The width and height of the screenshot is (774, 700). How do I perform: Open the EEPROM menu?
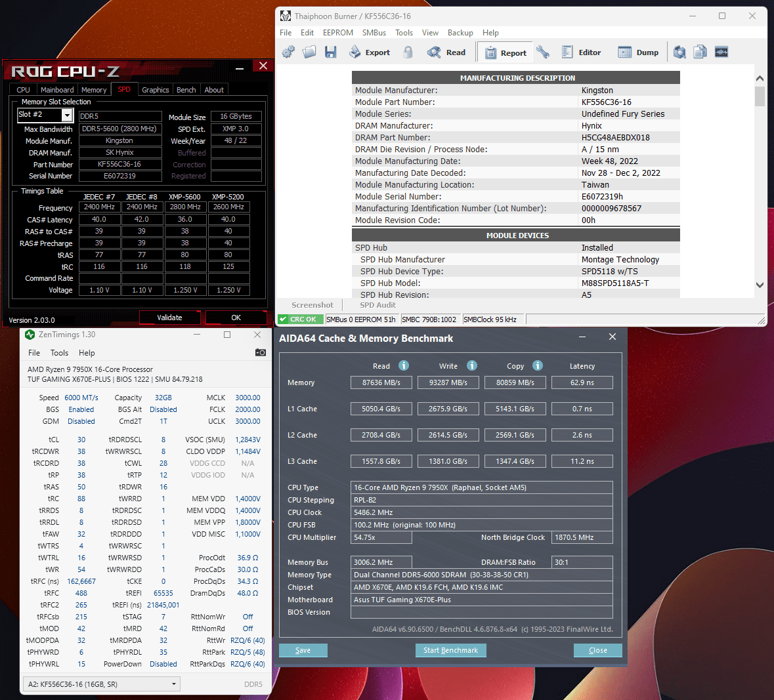pyautogui.click(x=337, y=33)
